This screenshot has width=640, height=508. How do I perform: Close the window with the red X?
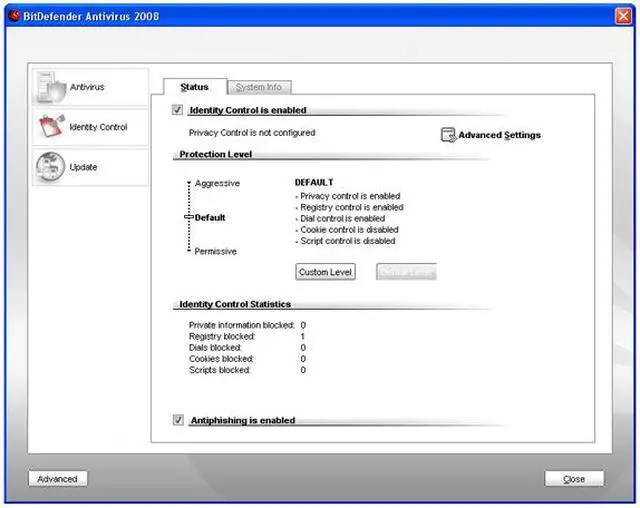(x=622, y=16)
